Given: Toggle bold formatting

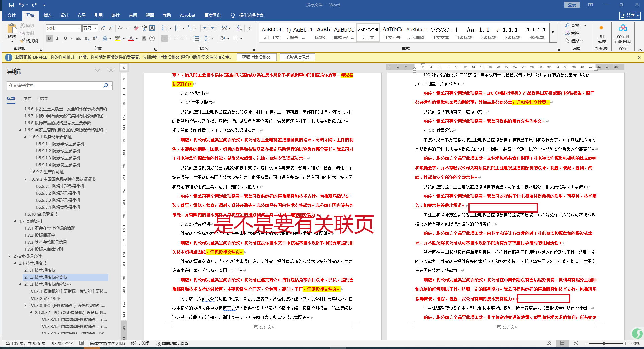Looking at the screenshot, I should (x=49, y=38).
